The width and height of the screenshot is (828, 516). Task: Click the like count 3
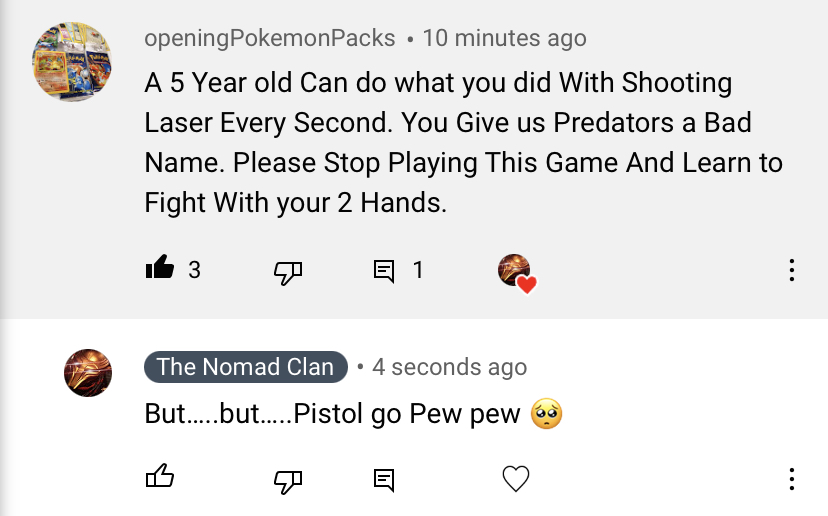195,270
